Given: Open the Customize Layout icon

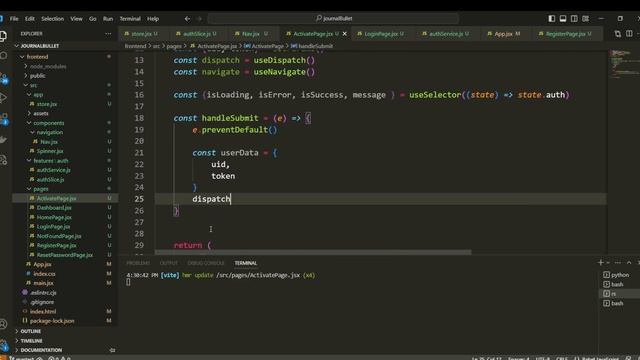Looking at the screenshot, I should [586, 19].
